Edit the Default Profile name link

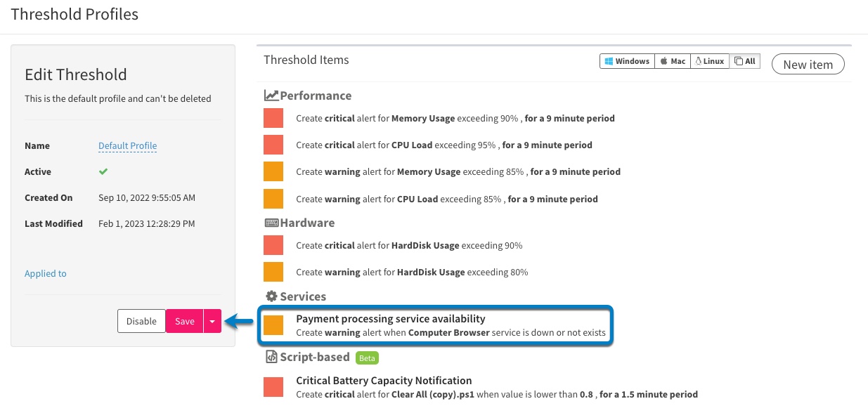pos(127,146)
